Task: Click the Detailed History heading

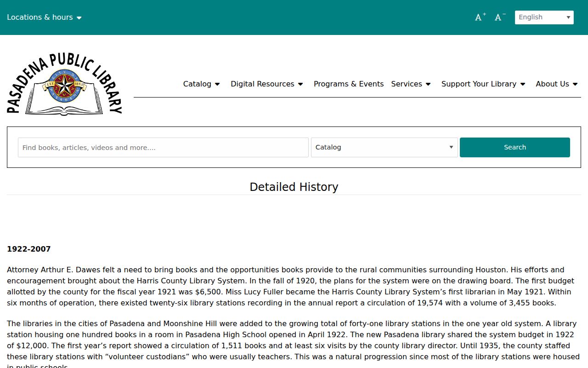Action: point(294,187)
